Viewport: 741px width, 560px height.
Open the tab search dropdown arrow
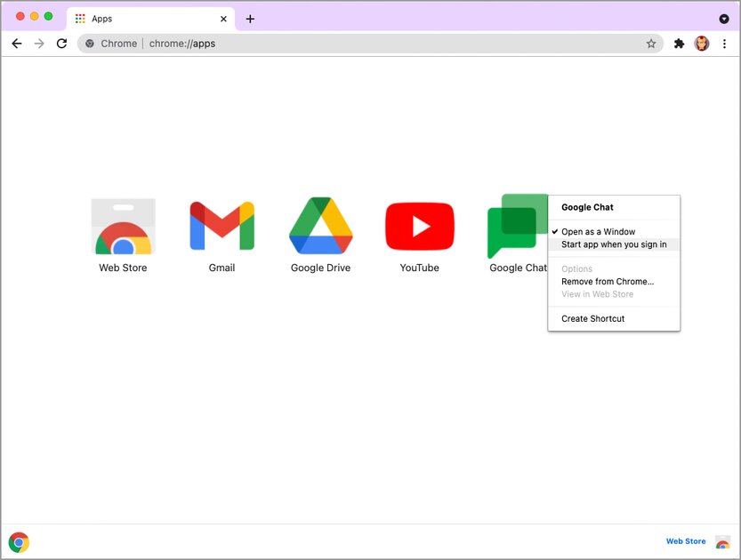pyautogui.click(x=723, y=19)
